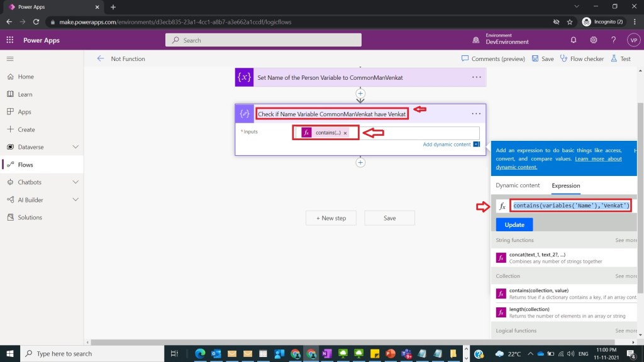Screen dimensions: 644x362
Task: Switch to the Dynamic content tab
Action: (x=518, y=185)
